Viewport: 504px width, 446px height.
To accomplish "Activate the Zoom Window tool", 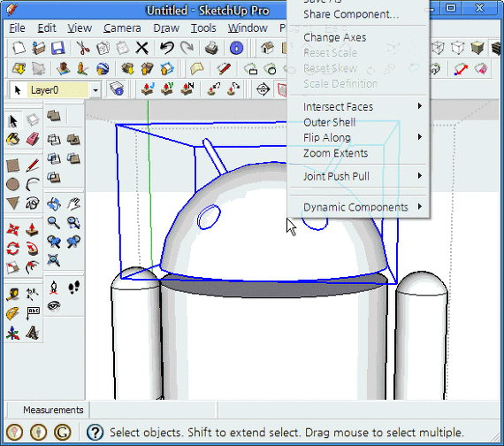I will [x=73, y=223].
